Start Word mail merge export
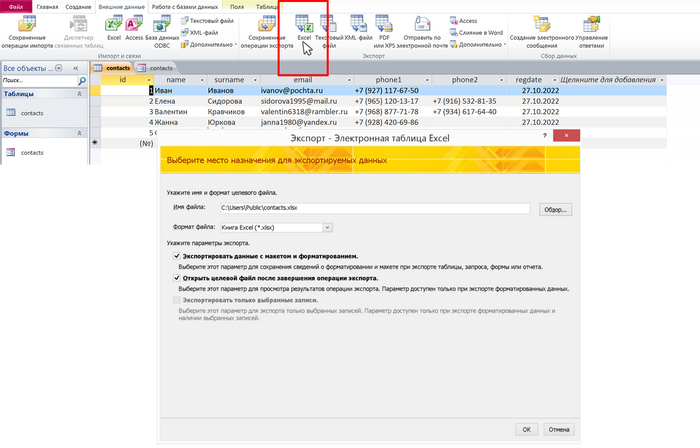The image size is (700, 448). coord(476,33)
